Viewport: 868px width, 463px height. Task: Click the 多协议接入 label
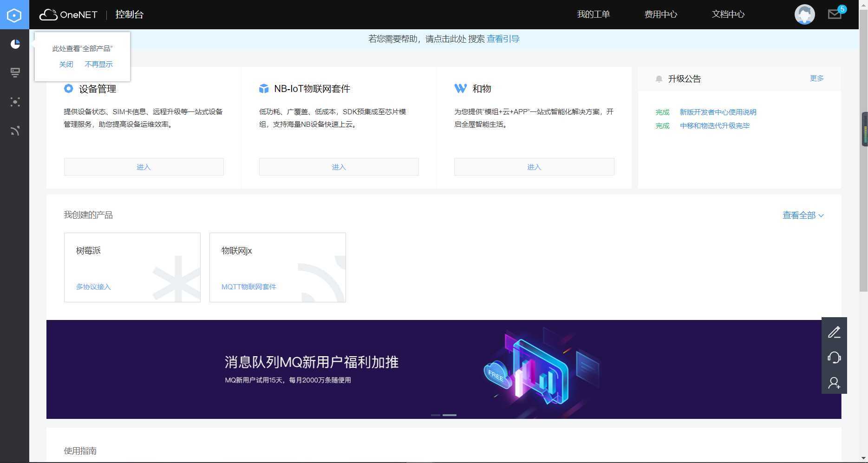[x=93, y=287]
